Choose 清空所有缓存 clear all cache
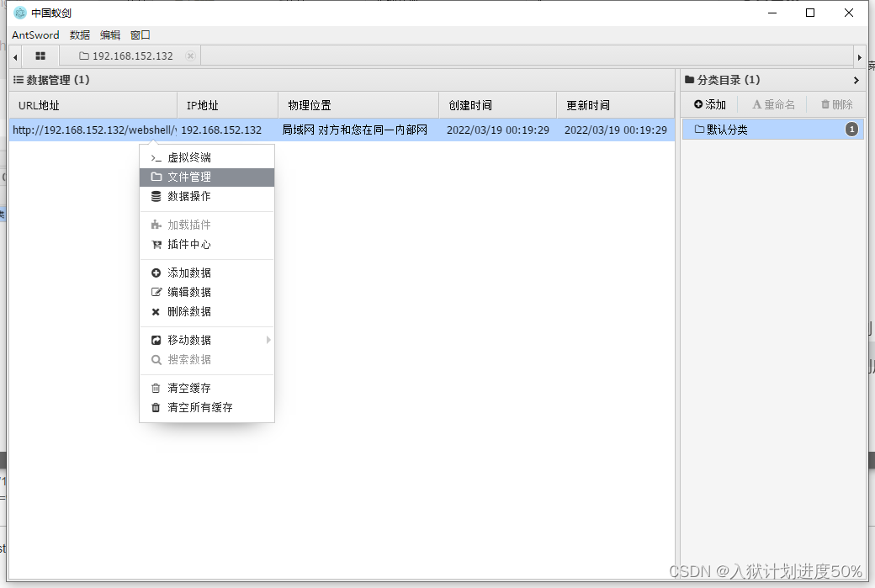The width and height of the screenshot is (875, 588). click(x=206, y=408)
